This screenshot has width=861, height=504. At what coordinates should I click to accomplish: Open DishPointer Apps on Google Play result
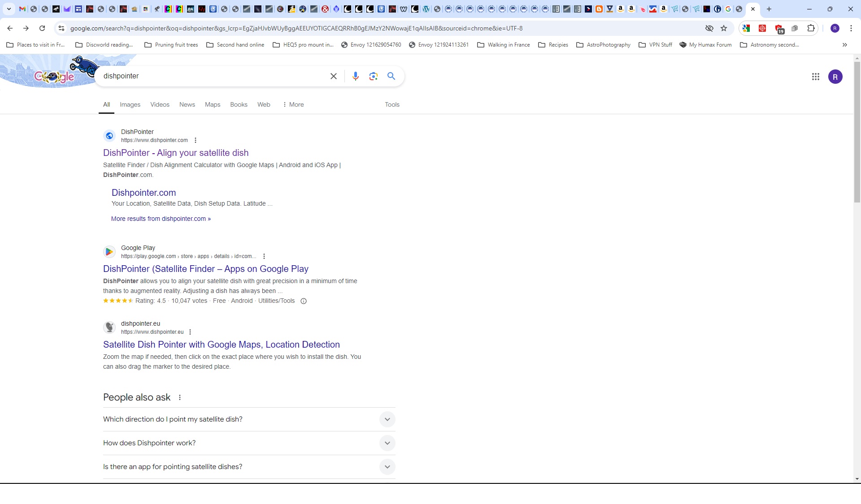(x=206, y=269)
